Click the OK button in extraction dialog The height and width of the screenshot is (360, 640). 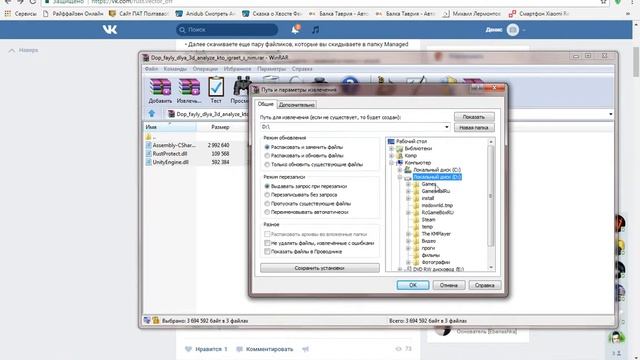point(413,285)
